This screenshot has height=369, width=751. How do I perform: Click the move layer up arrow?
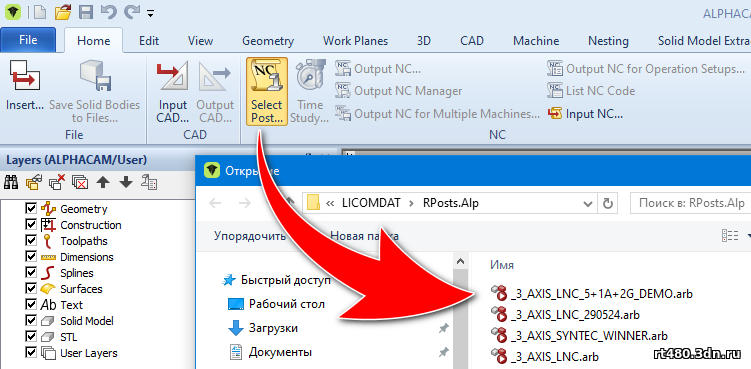102,183
